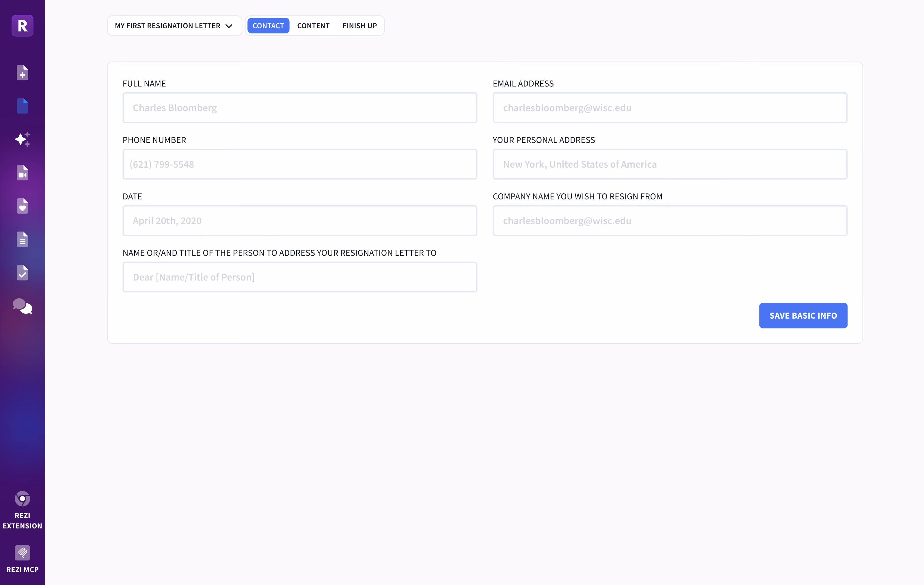Open the AI sparkles icon
This screenshot has height=585, width=924.
(x=22, y=139)
